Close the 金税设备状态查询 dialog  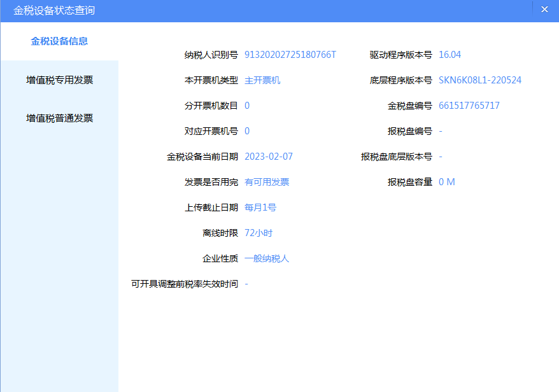544,10
